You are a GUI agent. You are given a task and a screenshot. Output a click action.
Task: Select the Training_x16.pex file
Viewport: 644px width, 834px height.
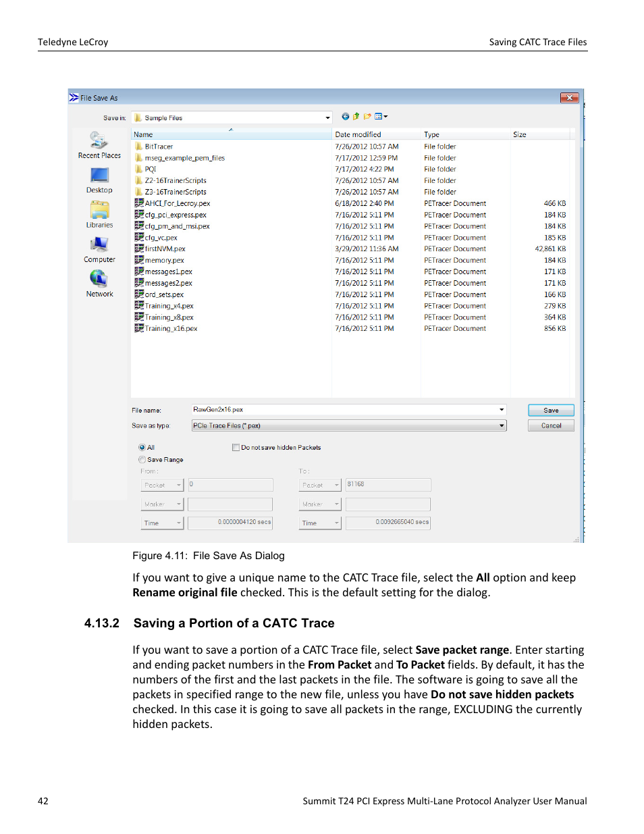tap(170, 328)
